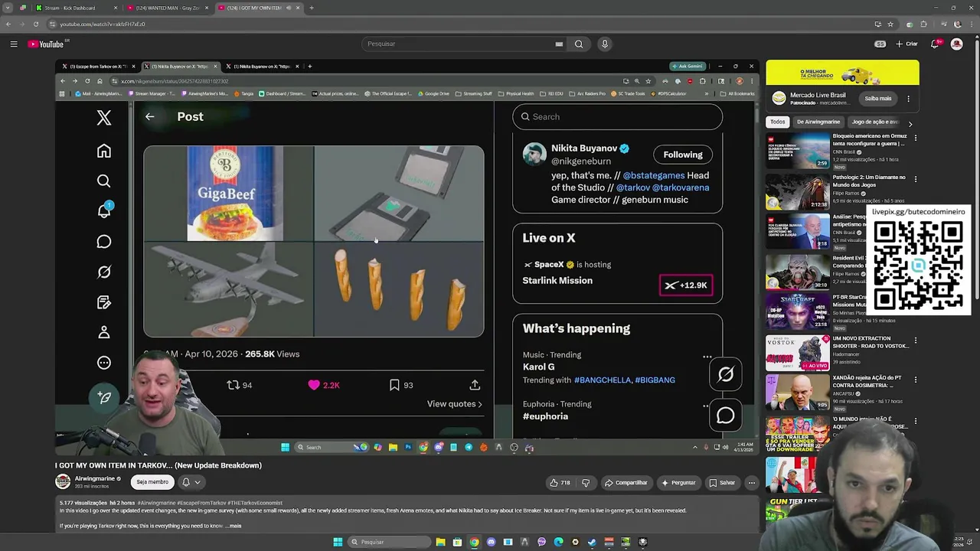The image size is (980, 551).
Task: Open the video more actions ellipsis
Action: tap(752, 483)
